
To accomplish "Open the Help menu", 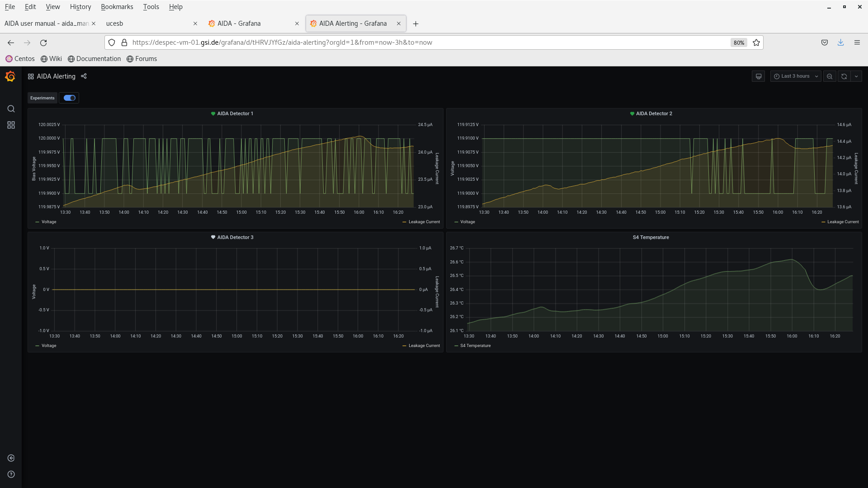I will pos(176,7).
